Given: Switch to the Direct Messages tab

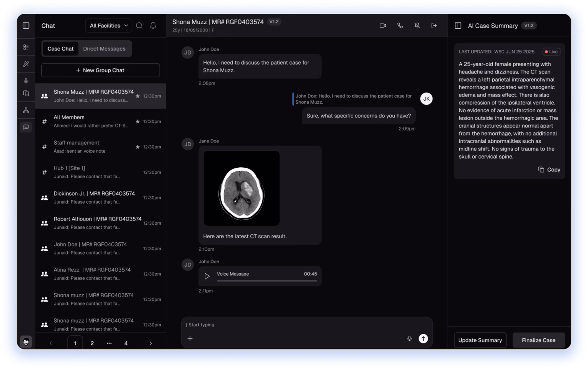Looking at the screenshot, I should tap(104, 49).
